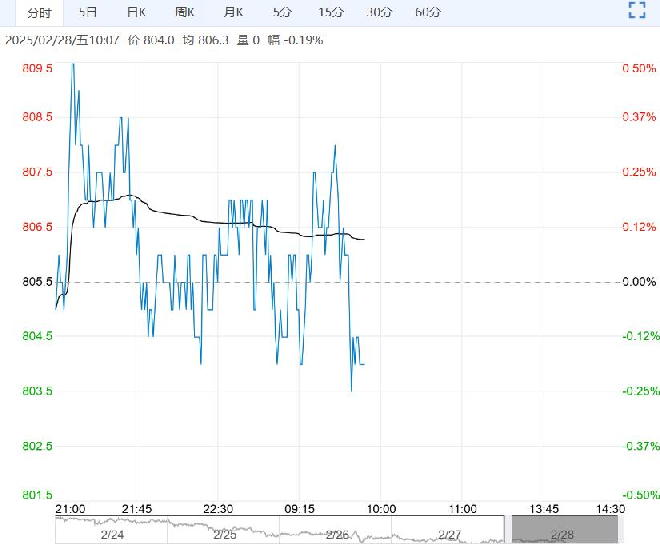Click the 09:15 time axis label
660x546 pixels.
pyautogui.click(x=299, y=509)
